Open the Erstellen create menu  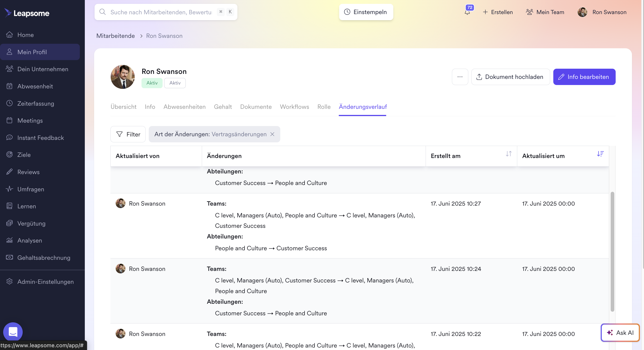498,12
